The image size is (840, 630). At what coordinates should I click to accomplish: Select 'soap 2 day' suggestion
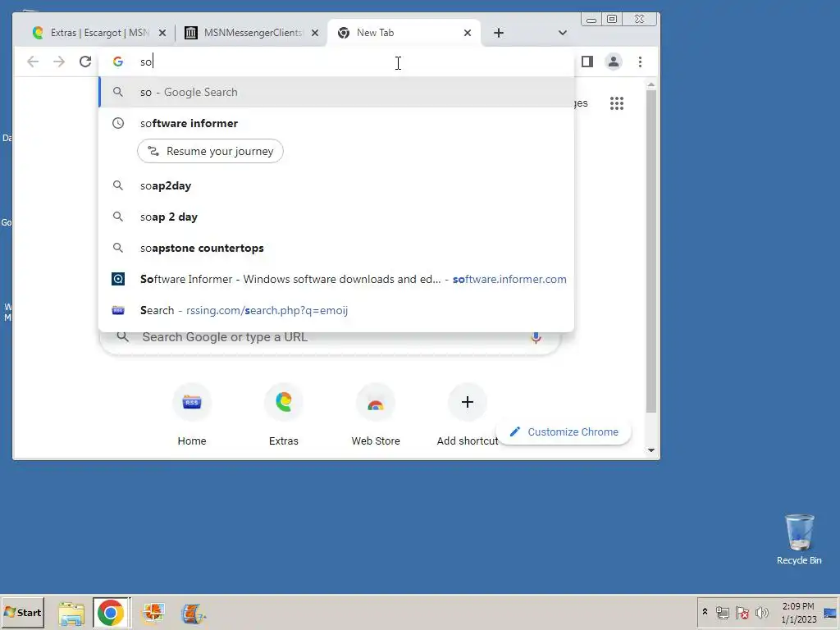tap(336, 217)
